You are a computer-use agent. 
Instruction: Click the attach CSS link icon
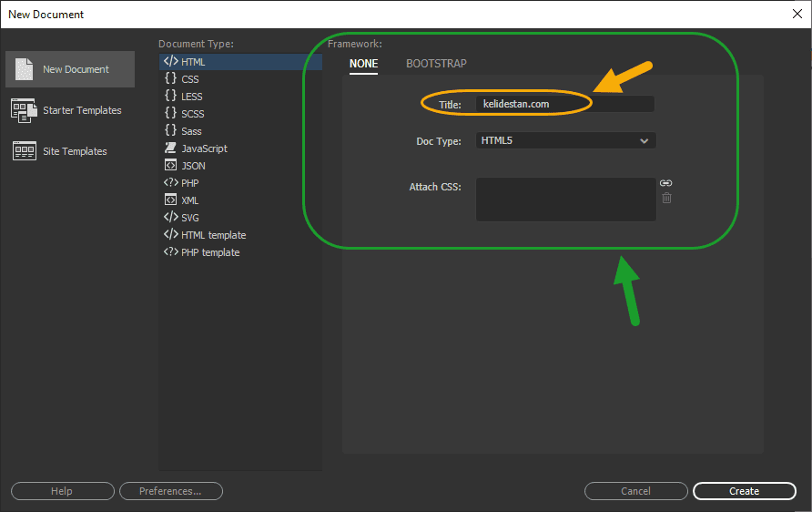(666, 183)
